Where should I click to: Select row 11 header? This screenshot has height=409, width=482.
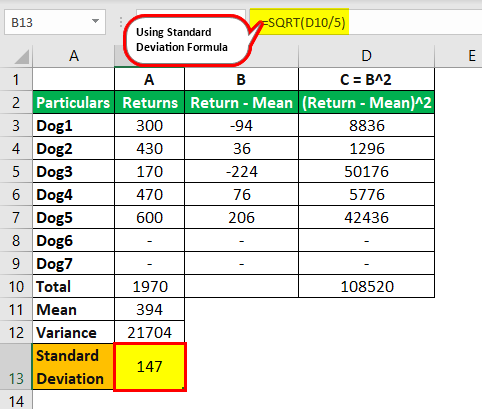click(x=16, y=309)
